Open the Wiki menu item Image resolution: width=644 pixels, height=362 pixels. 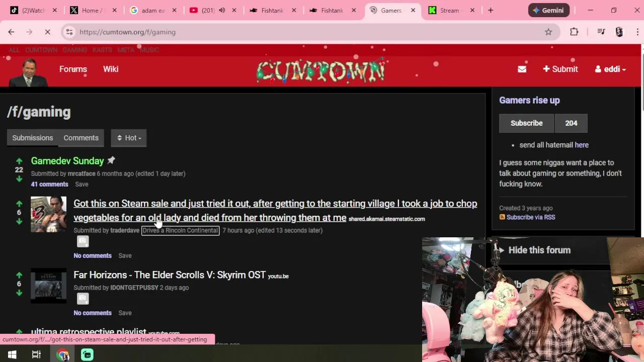pos(111,69)
